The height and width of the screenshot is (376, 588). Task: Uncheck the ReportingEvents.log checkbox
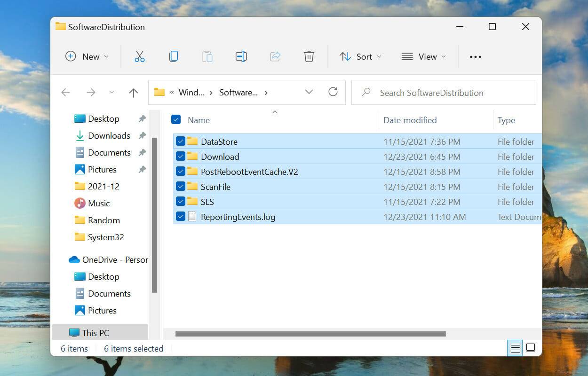(180, 217)
